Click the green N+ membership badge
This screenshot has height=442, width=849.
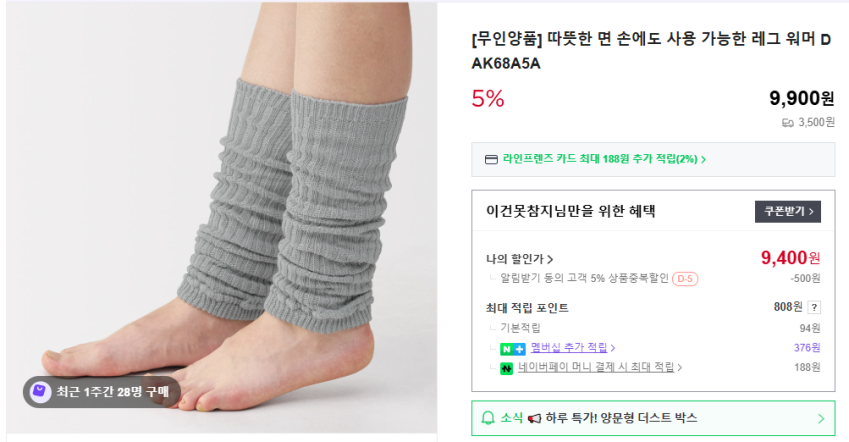tap(512, 349)
